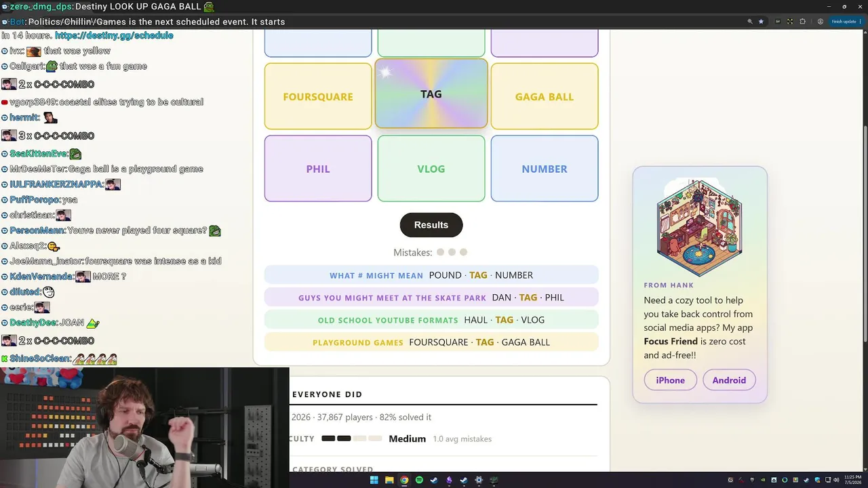
Task: Click username christiaan in chat
Action: tap(31, 216)
